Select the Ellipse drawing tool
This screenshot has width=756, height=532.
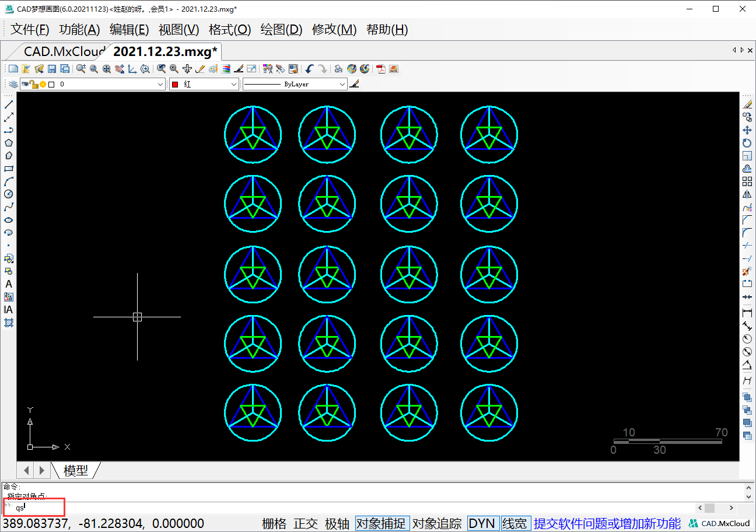pyautogui.click(x=9, y=220)
